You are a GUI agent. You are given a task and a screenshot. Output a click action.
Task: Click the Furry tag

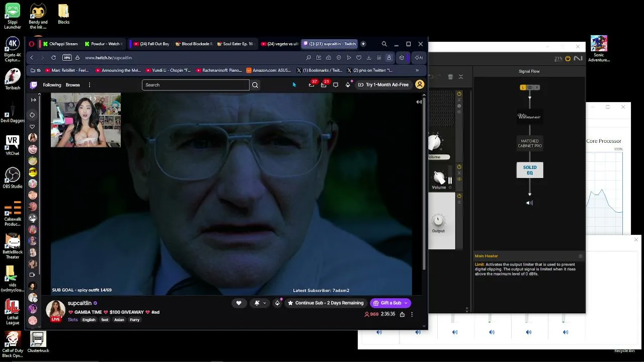[x=134, y=320]
